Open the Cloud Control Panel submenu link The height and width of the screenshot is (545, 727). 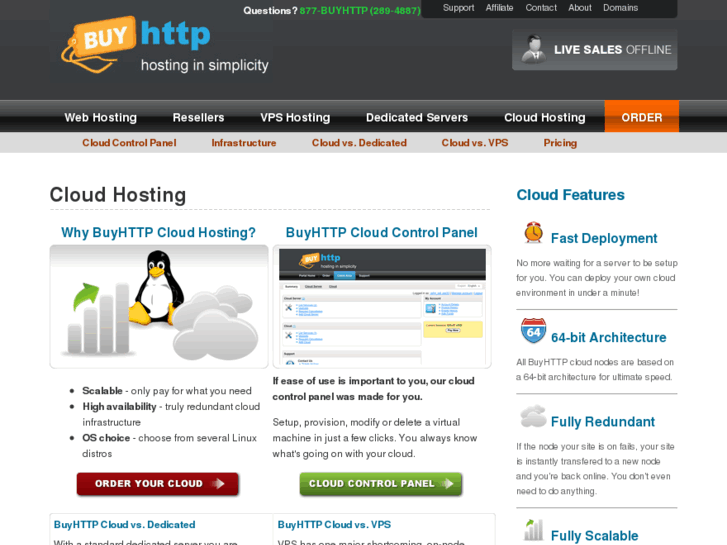129,143
